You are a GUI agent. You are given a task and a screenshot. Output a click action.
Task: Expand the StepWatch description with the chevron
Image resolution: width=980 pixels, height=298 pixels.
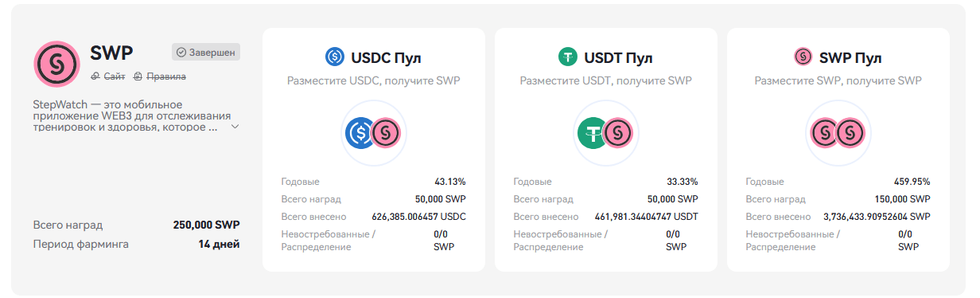(235, 127)
